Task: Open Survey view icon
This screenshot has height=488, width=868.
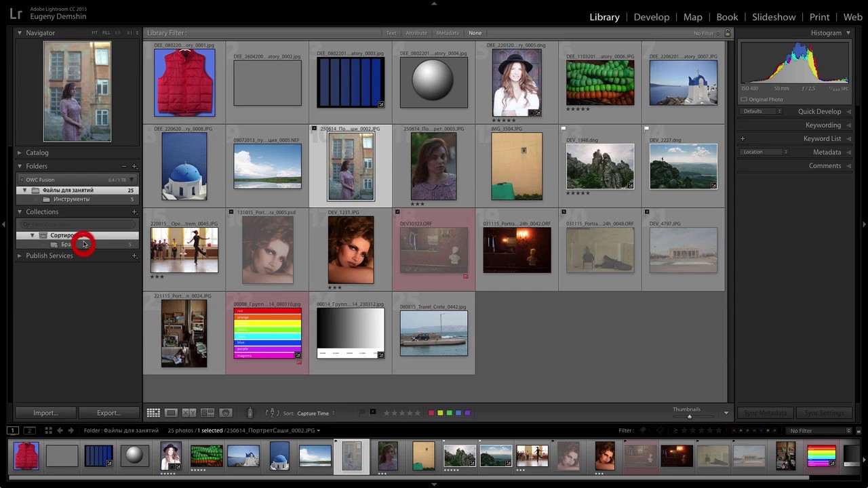Action: (208, 413)
